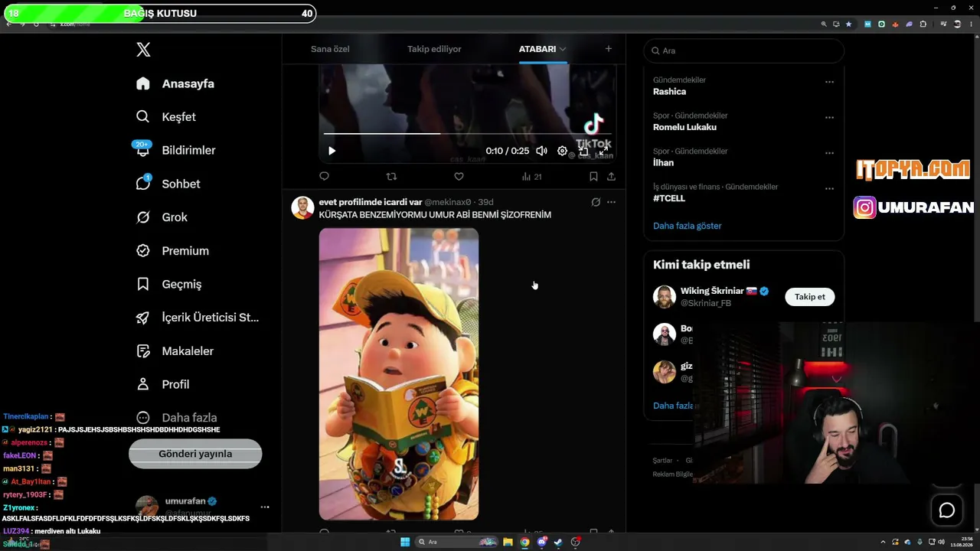Viewport: 980px width, 551px height.
Task: Open the Windows Start menu
Action: click(405, 543)
